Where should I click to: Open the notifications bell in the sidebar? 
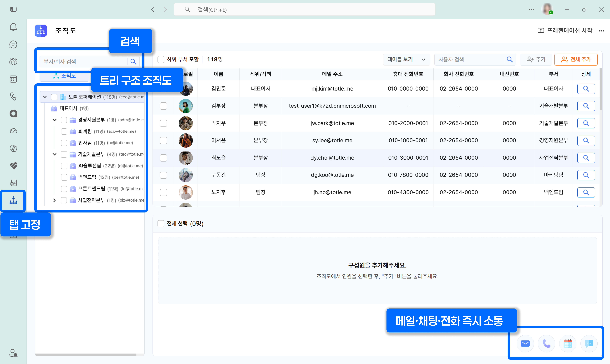[x=13, y=27]
